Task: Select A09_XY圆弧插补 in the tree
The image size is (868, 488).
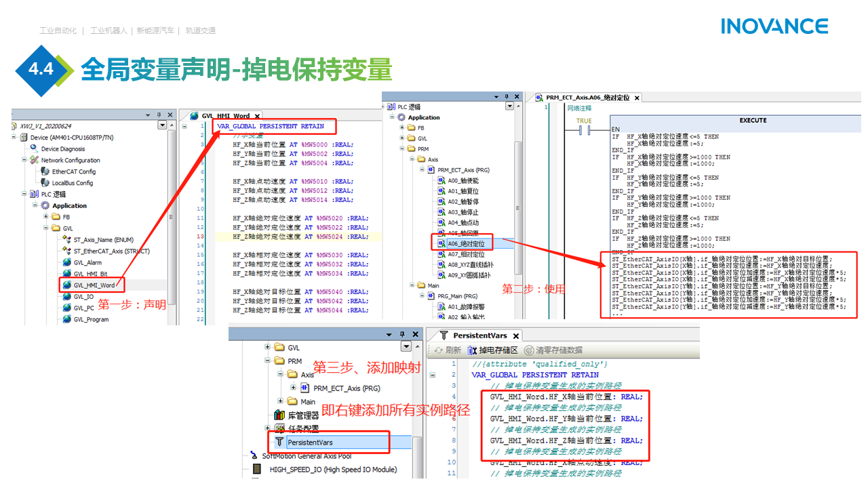Action: pyautogui.click(x=468, y=275)
